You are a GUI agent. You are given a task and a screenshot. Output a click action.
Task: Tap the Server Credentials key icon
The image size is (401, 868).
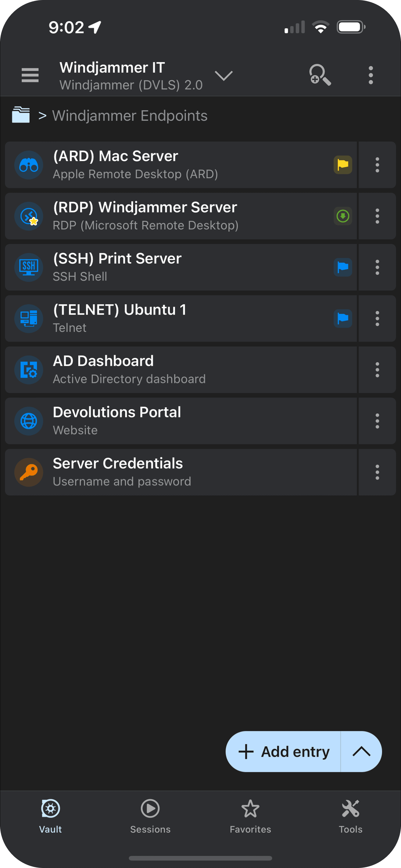29,472
